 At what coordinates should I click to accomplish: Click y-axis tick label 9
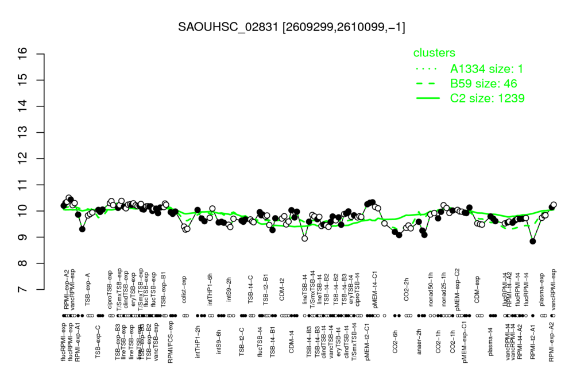pyautogui.click(x=23, y=237)
